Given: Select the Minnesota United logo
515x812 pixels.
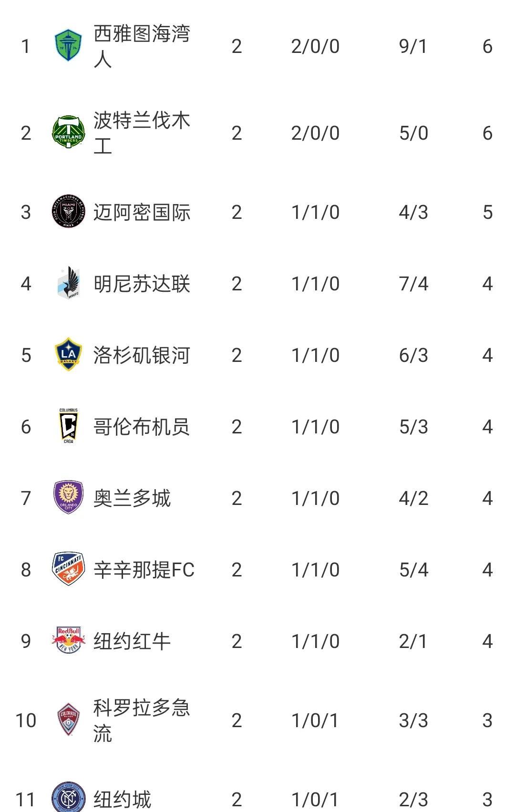Looking at the screenshot, I should tap(68, 284).
